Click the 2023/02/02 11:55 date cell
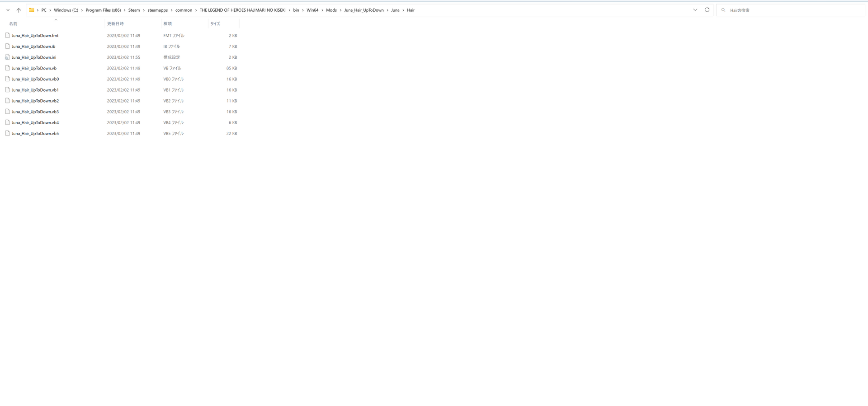The width and height of the screenshot is (868, 406). pos(123,57)
